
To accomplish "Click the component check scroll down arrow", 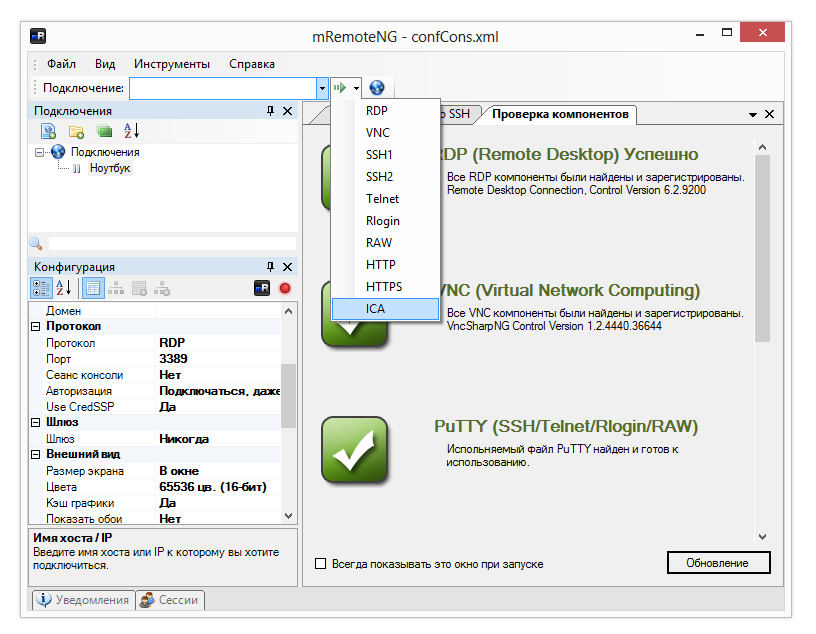I will point(762,537).
